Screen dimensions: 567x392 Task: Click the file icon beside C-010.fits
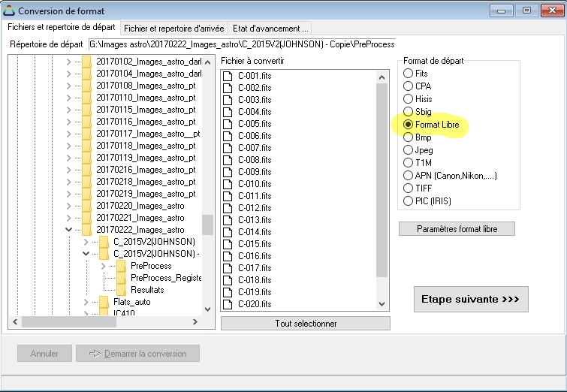click(228, 183)
